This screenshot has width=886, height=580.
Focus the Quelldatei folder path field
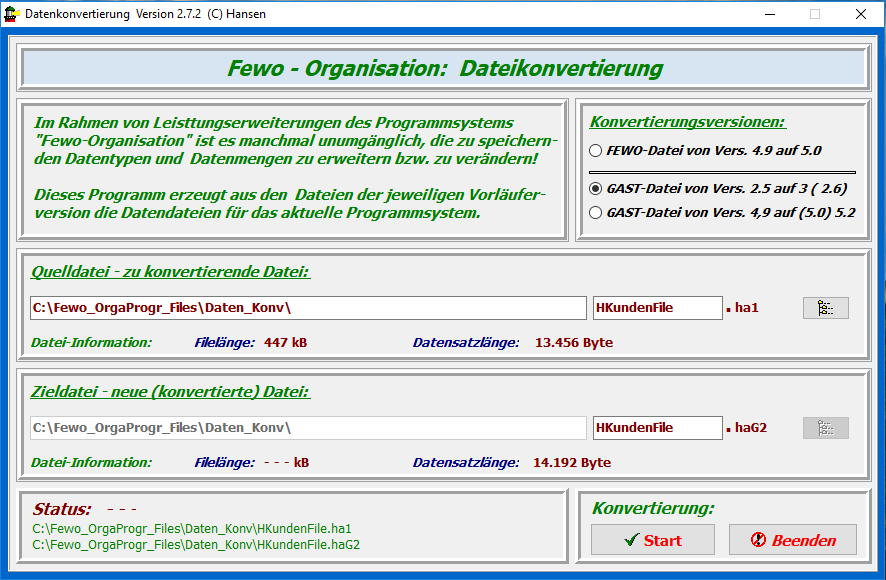click(x=308, y=308)
